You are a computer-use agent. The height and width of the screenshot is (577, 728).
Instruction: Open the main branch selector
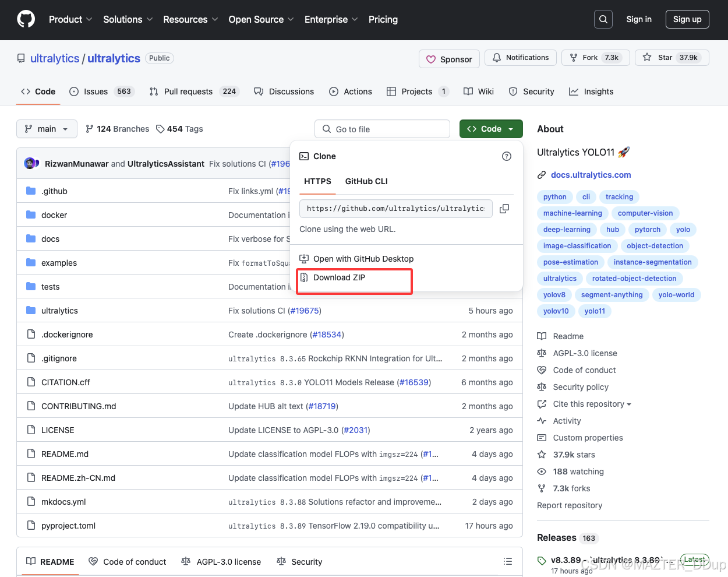(x=47, y=129)
